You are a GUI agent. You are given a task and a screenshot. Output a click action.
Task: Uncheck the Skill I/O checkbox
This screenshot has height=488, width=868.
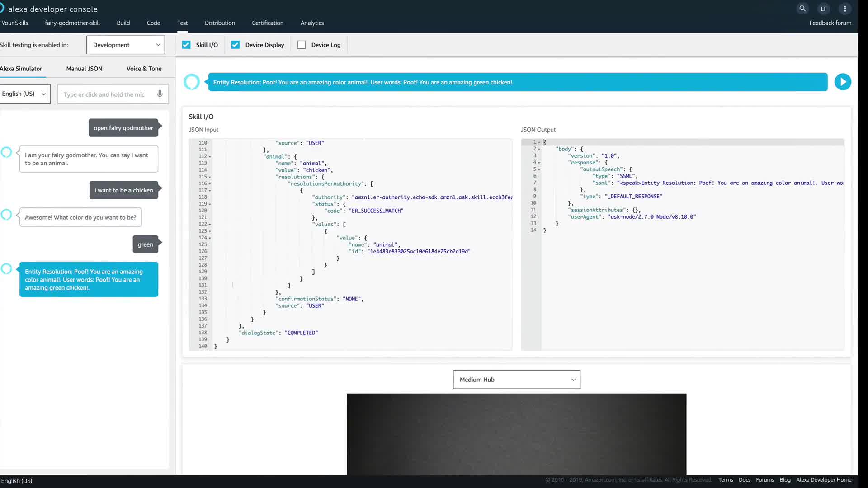186,45
